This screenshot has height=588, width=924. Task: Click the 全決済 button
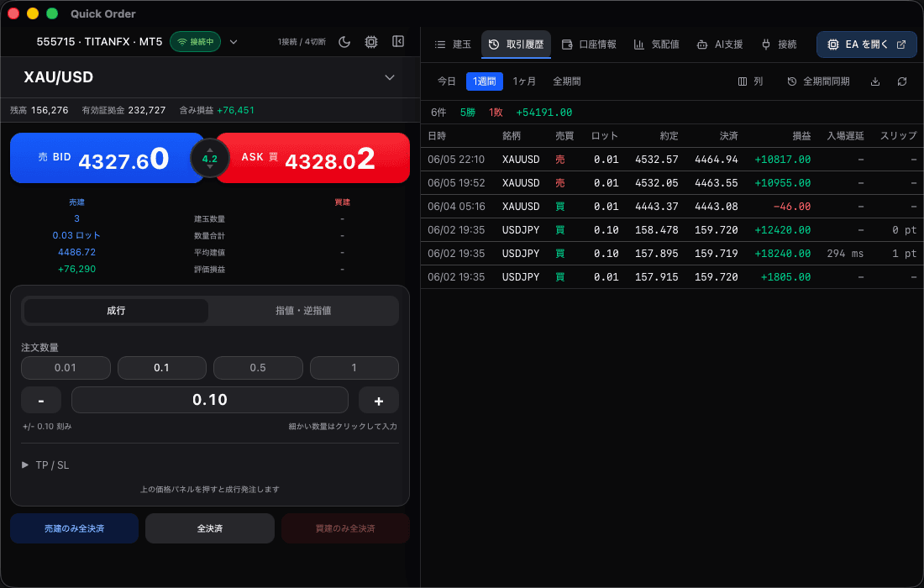pos(210,528)
